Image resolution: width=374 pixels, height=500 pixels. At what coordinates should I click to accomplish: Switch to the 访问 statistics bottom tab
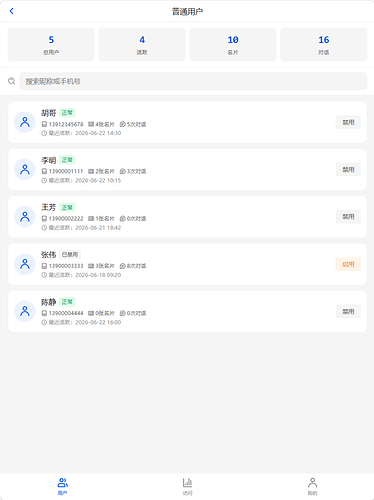187,486
